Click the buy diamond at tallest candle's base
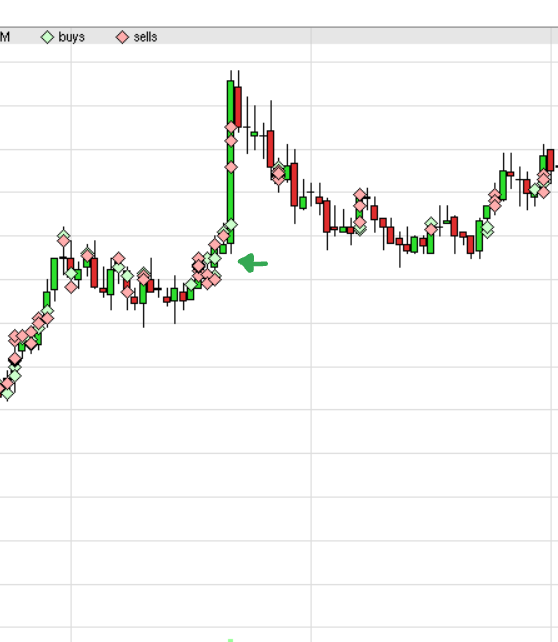 point(231,225)
